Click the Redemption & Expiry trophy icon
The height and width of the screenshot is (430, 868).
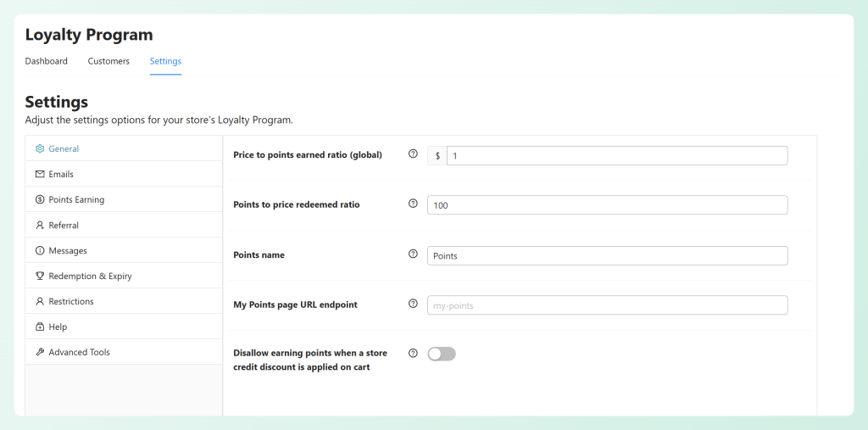(x=40, y=276)
